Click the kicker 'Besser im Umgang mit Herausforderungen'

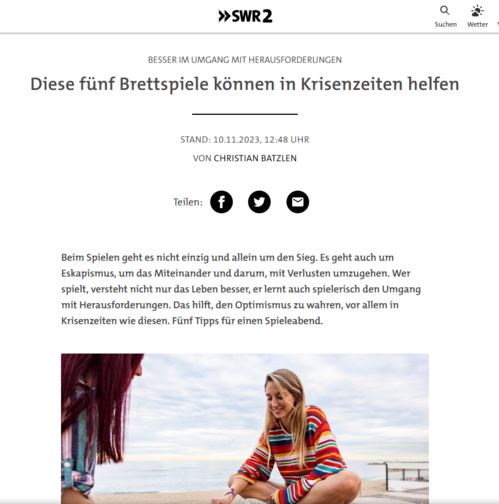[x=245, y=60]
